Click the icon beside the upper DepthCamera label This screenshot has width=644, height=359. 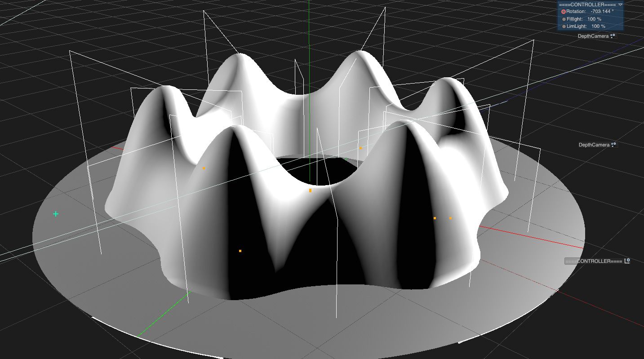coord(613,36)
